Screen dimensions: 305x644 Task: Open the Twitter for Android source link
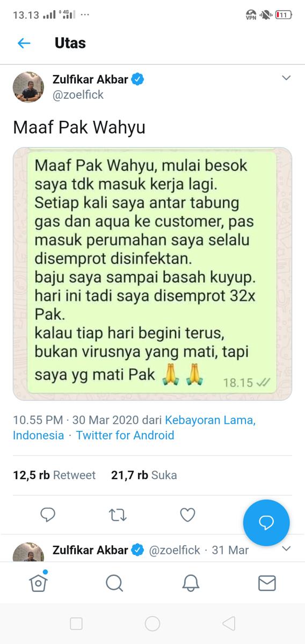(x=125, y=435)
